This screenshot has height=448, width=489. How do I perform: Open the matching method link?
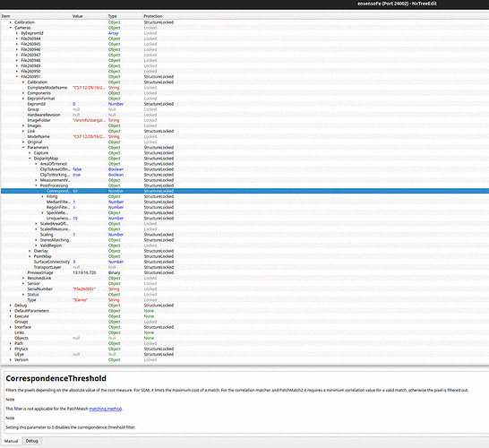click(x=106, y=409)
